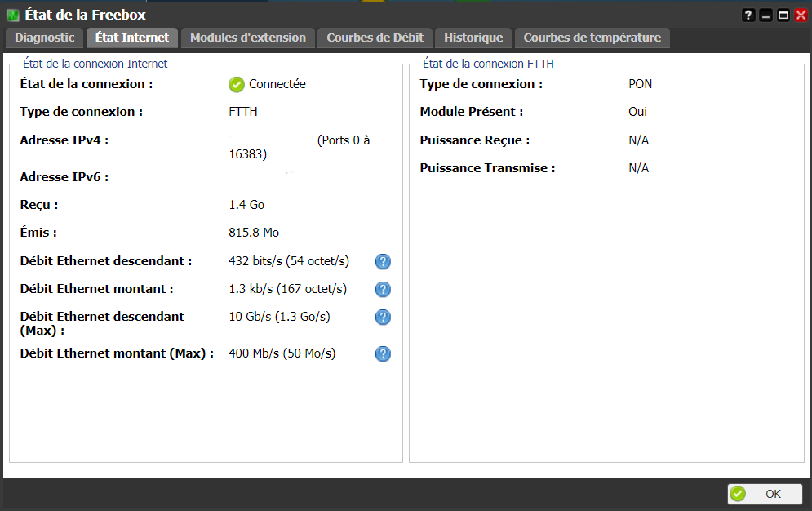Click the green Freebox icon in title bar

pyautogui.click(x=13, y=15)
